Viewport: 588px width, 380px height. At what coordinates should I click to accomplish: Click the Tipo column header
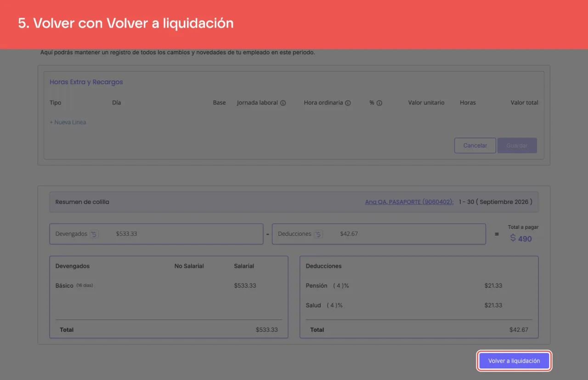(x=56, y=102)
